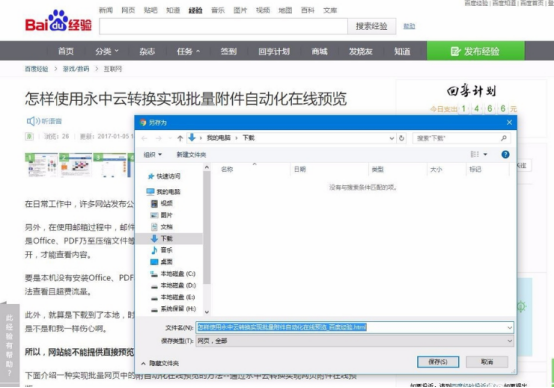Screen dimensions: 554x388
Task: Open the 回享计划 nav bar item
Action: tap(274, 52)
